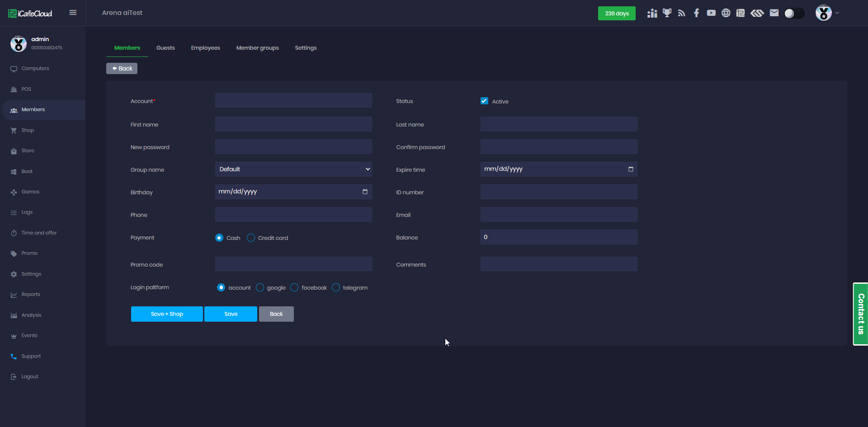Switch to the Member groups tab

257,48
